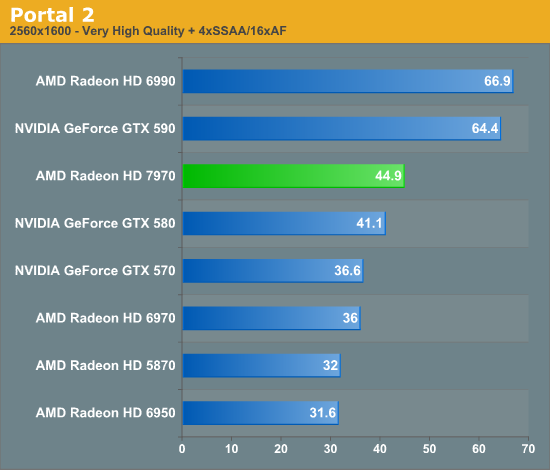This screenshot has width=550, height=470.
Task: Select the AMD Radeon HD 6990 label
Action: [106, 81]
